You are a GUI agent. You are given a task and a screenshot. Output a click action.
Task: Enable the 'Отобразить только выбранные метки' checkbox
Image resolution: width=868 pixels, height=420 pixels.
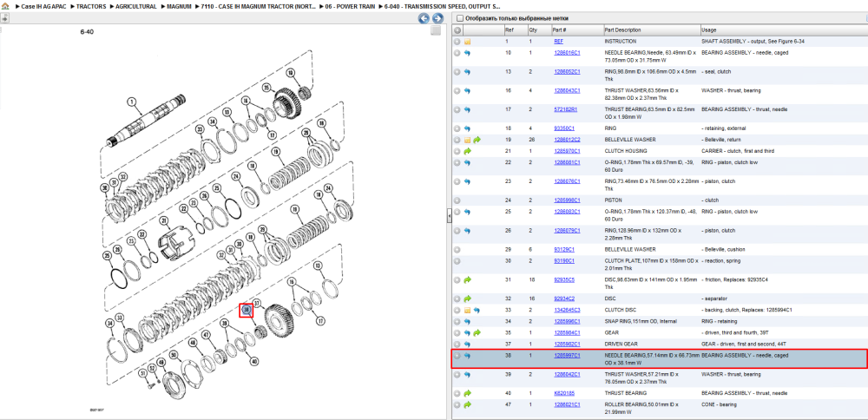[459, 18]
